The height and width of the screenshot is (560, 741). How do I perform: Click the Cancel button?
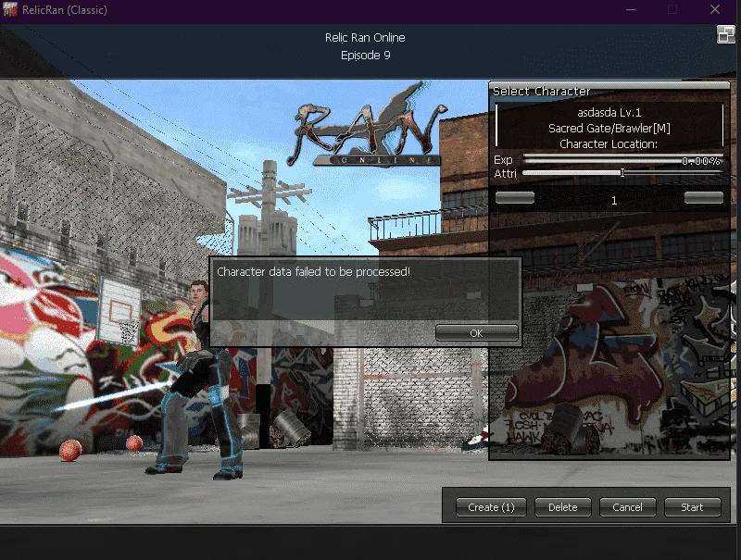tap(627, 507)
